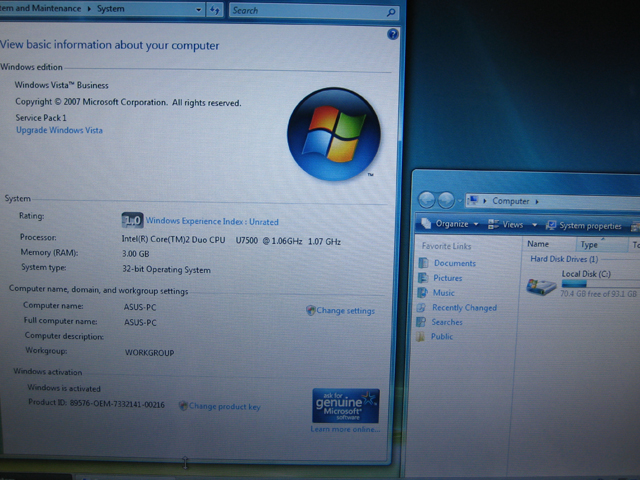Open the Views dropdown arrow

534,225
